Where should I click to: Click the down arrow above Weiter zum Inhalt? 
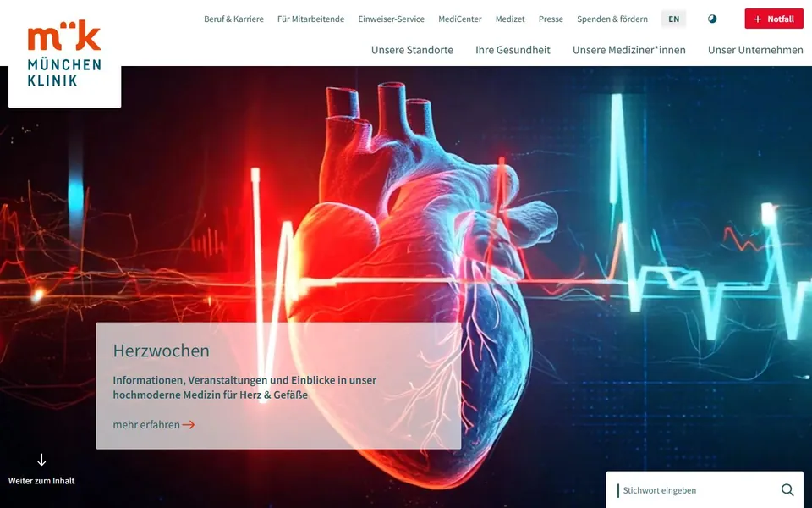(41, 460)
